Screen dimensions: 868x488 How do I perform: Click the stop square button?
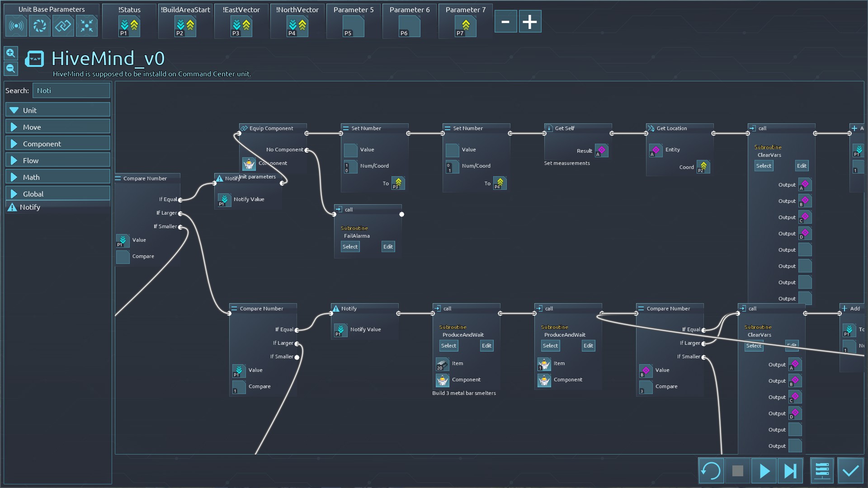[737, 471]
